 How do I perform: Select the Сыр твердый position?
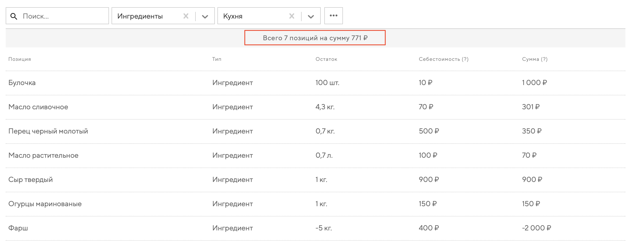[x=30, y=180]
